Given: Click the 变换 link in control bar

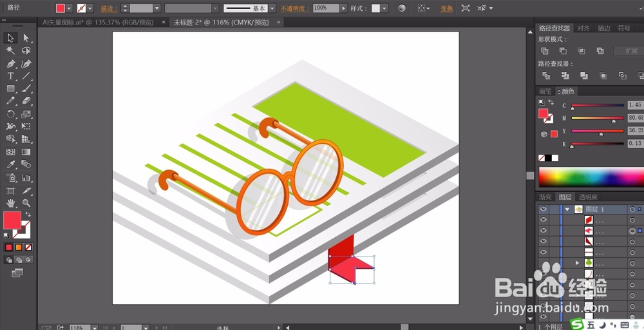Looking at the screenshot, I should 446,8.
